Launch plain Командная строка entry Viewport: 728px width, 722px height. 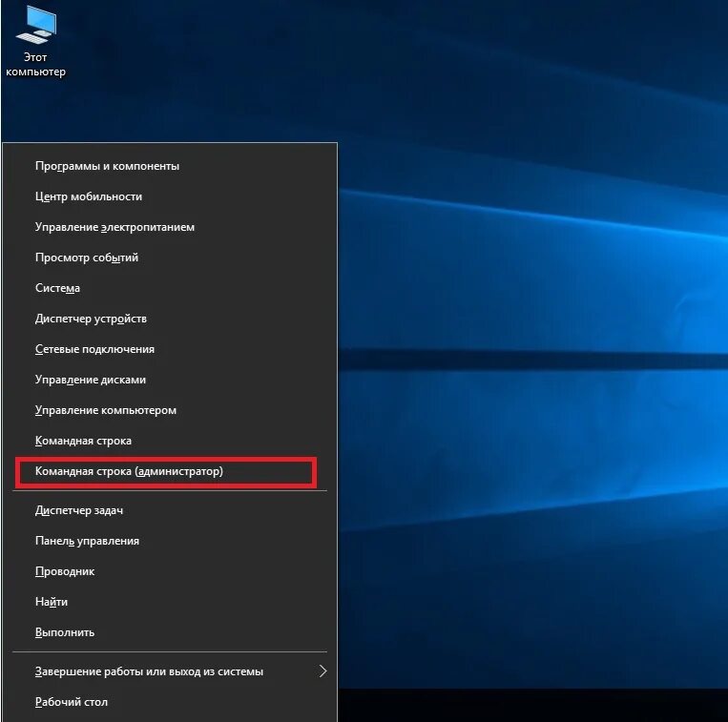[x=170, y=441]
